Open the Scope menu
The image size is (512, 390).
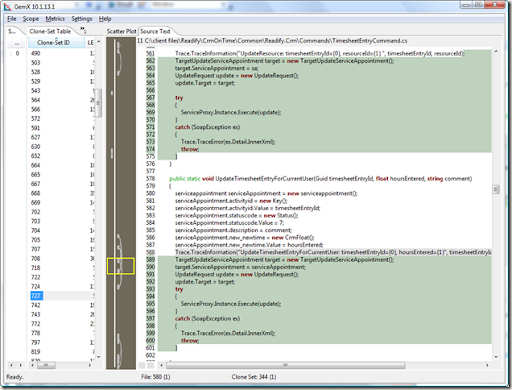[x=31, y=19]
